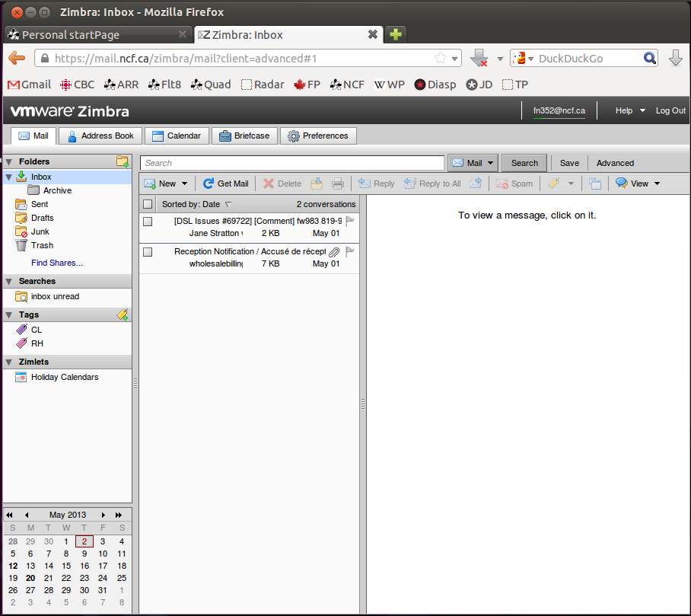Click the Delete X icon in toolbar

pos(269,184)
